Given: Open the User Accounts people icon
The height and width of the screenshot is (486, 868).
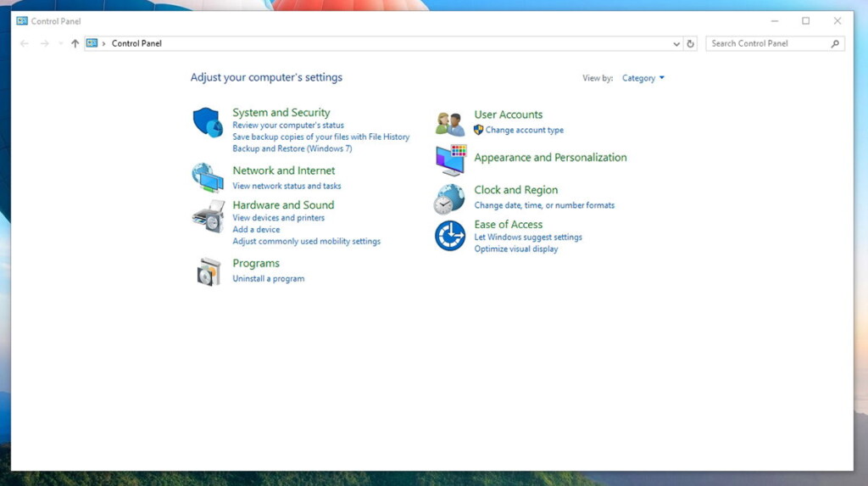Looking at the screenshot, I should point(449,124).
